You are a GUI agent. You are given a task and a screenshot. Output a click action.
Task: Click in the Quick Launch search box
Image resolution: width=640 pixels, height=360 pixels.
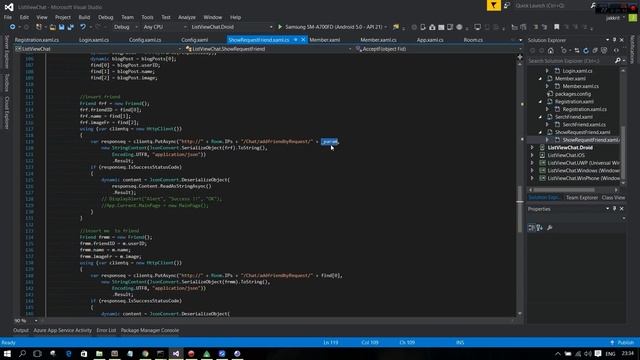(x=551, y=6)
